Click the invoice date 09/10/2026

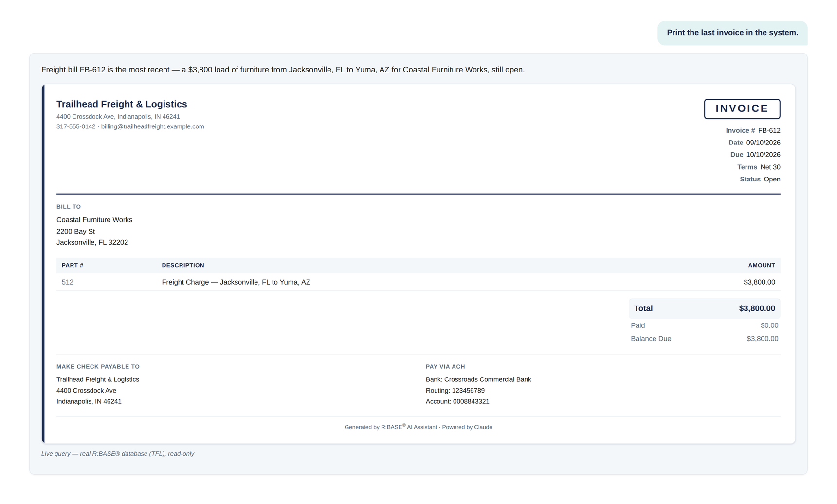(764, 143)
